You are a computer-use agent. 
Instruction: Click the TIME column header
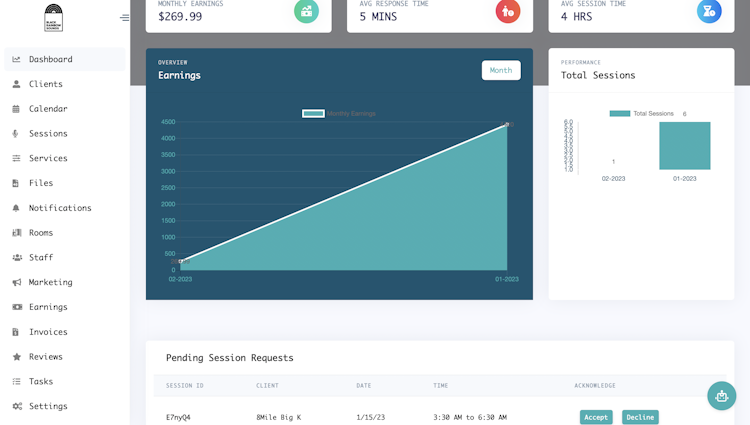click(x=441, y=385)
